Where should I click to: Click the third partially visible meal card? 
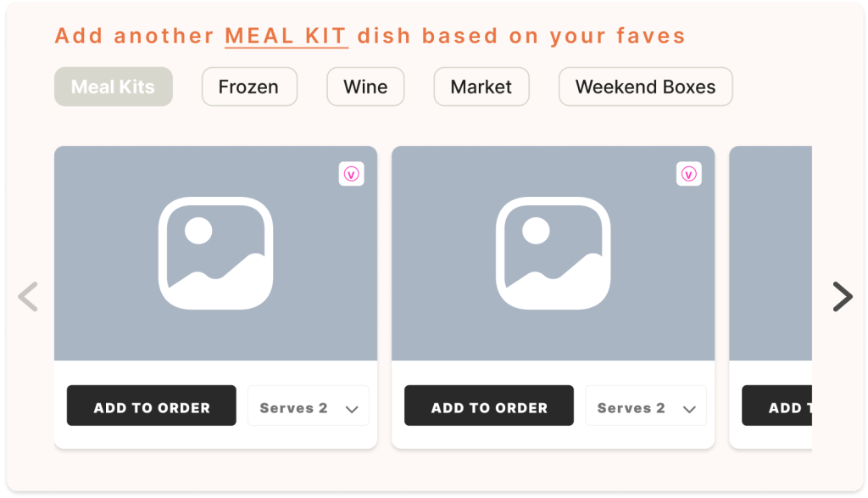tap(771, 255)
